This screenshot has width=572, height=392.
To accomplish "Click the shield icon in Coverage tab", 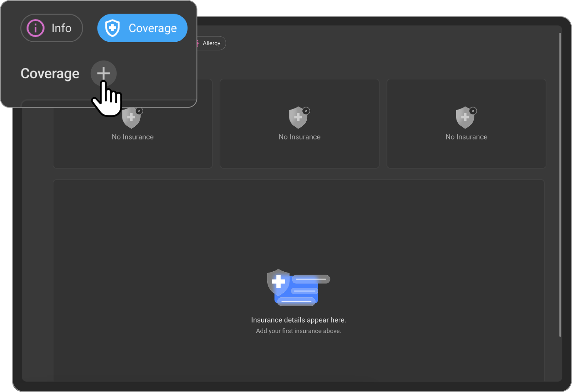I will [112, 28].
